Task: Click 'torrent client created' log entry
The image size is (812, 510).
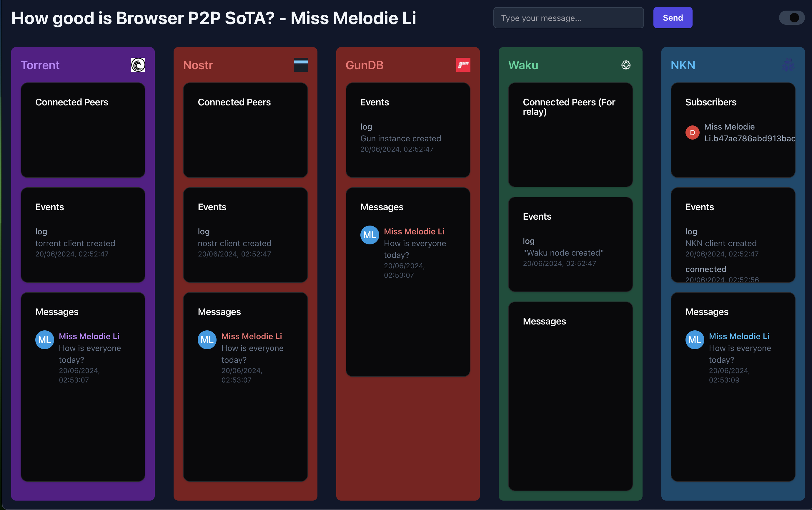Action: tap(75, 243)
